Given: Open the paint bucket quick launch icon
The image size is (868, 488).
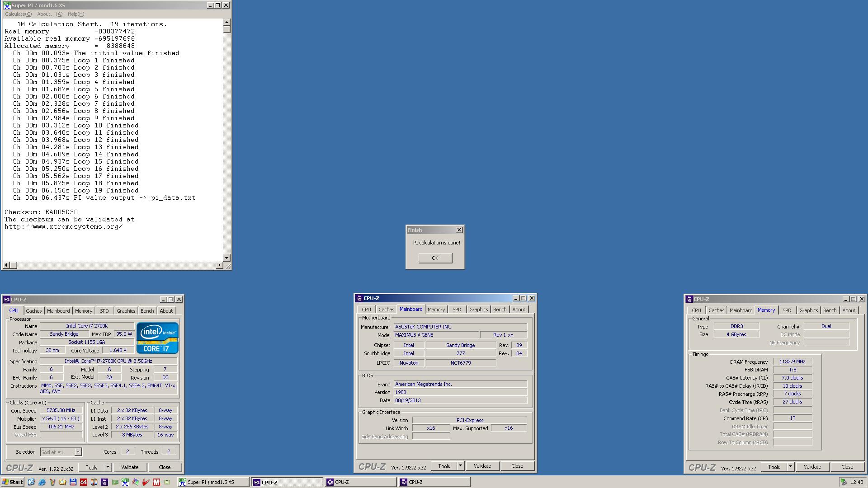Looking at the screenshot, I should coord(52,482).
